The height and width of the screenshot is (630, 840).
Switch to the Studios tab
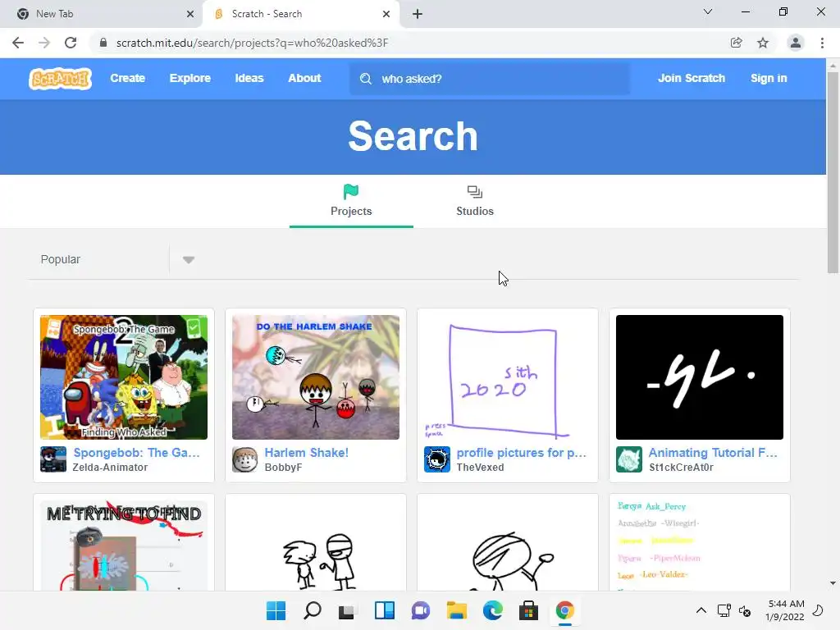(475, 201)
